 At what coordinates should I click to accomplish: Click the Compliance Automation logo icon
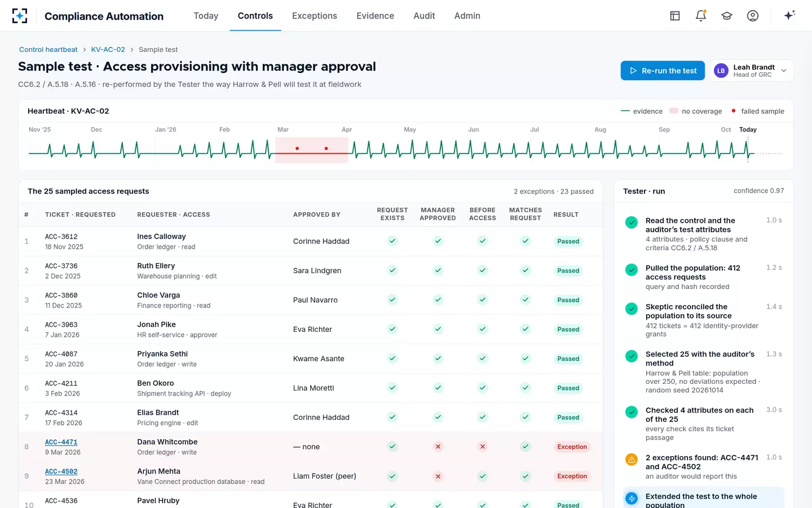point(20,16)
